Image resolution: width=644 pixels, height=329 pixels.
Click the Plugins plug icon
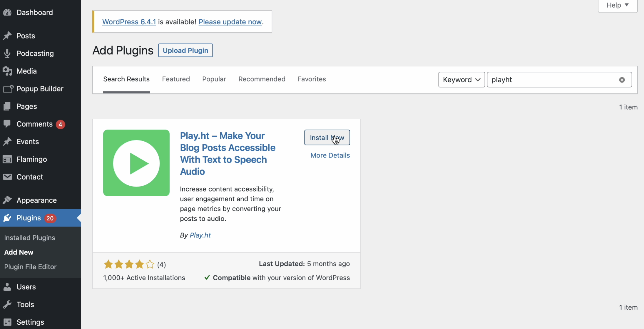[x=7, y=218]
